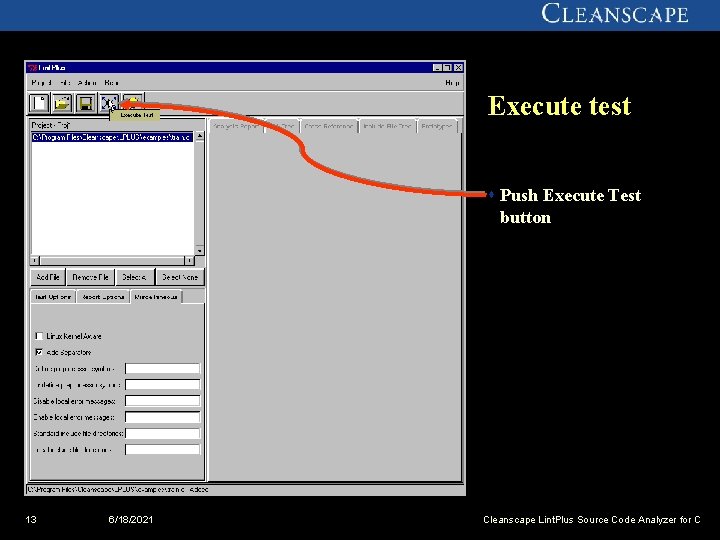
Task: Click the Enable local error messages field
Action: 163,417
